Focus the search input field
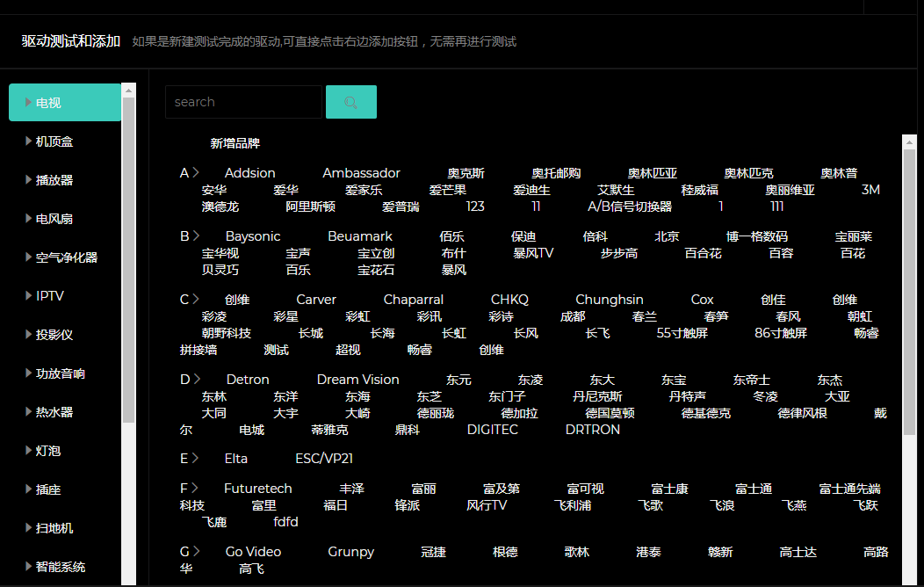The height and width of the screenshot is (587, 924). pyautogui.click(x=243, y=102)
